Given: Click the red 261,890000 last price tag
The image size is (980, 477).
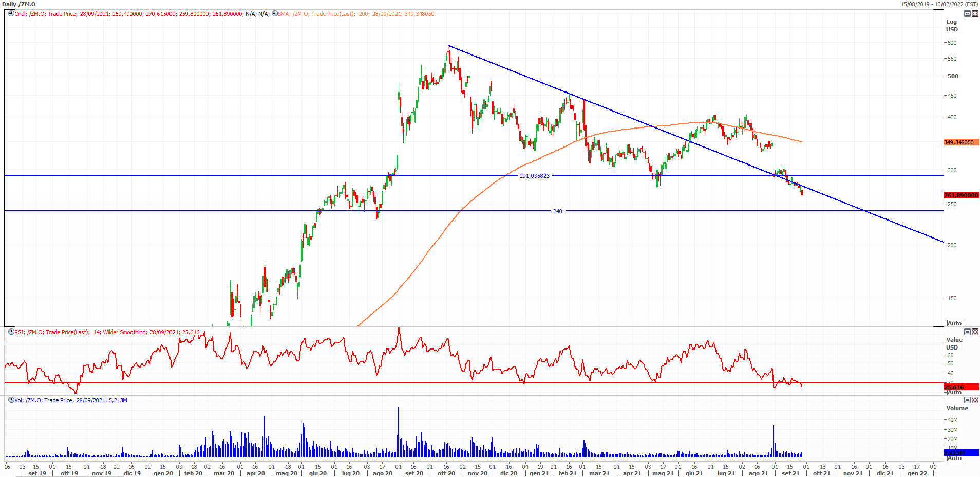Looking at the screenshot, I should 961,195.
